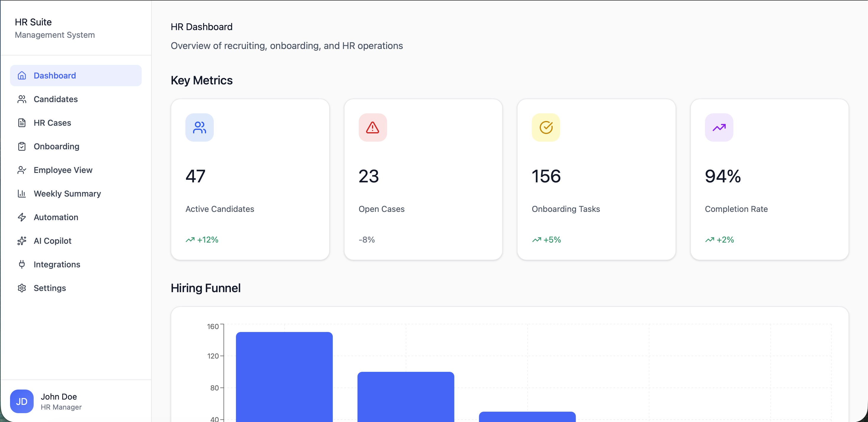Click the Onboarding clipboard icon

[22, 146]
